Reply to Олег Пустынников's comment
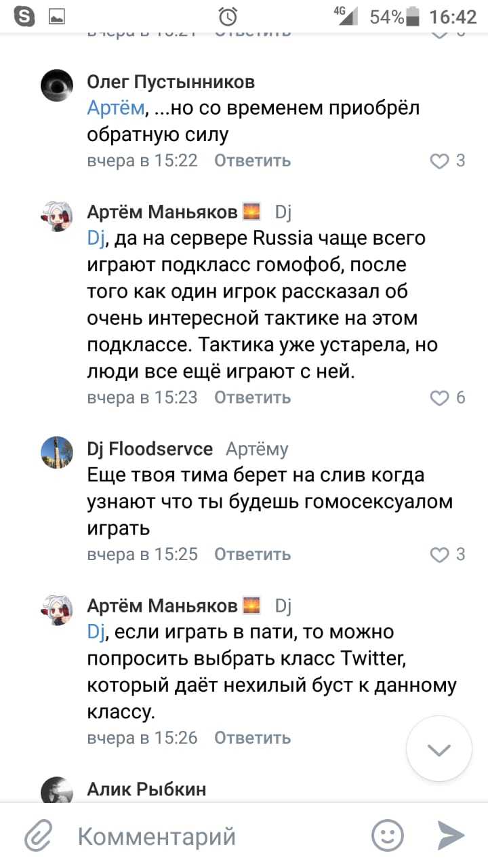This screenshot has width=488, height=868. [252, 161]
